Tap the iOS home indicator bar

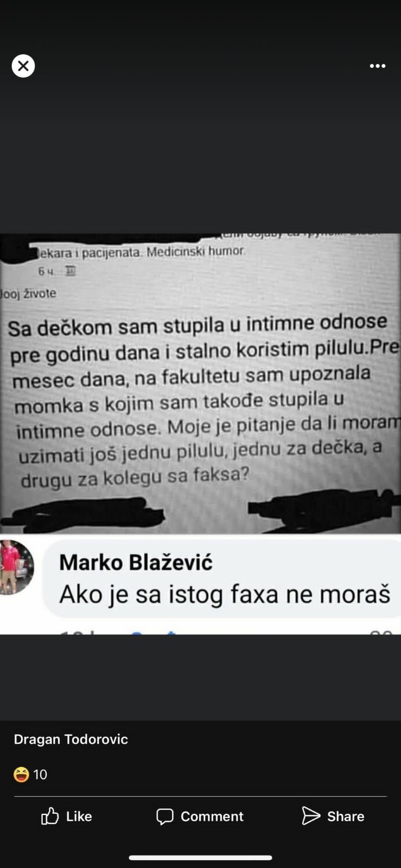point(200,858)
